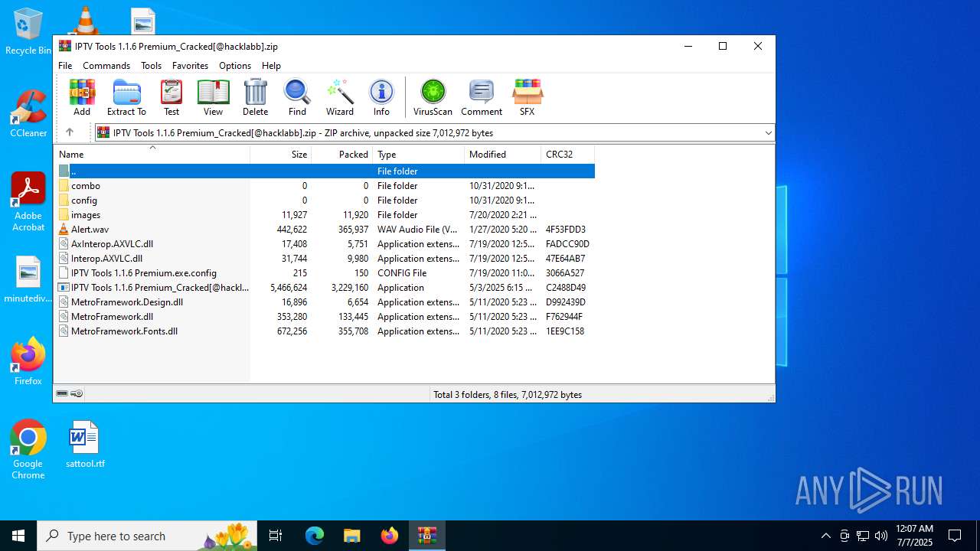Open the Find magnifier tool
The image size is (980, 551).
(297, 97)
